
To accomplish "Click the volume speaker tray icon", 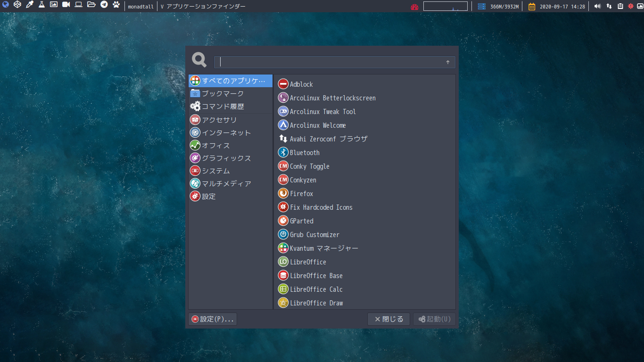I will tap(598, 6).
